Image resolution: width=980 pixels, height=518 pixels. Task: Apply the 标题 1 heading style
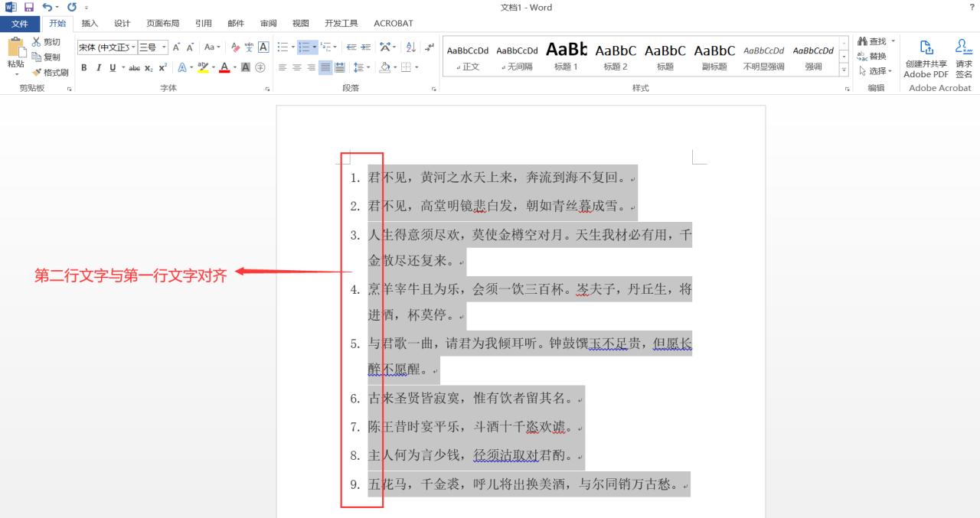click(x=567, y=56)
